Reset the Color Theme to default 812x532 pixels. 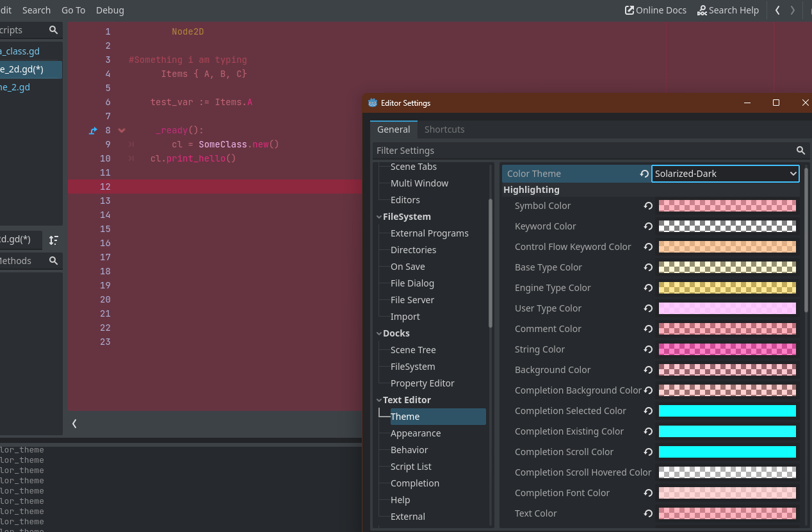(644, 173)
